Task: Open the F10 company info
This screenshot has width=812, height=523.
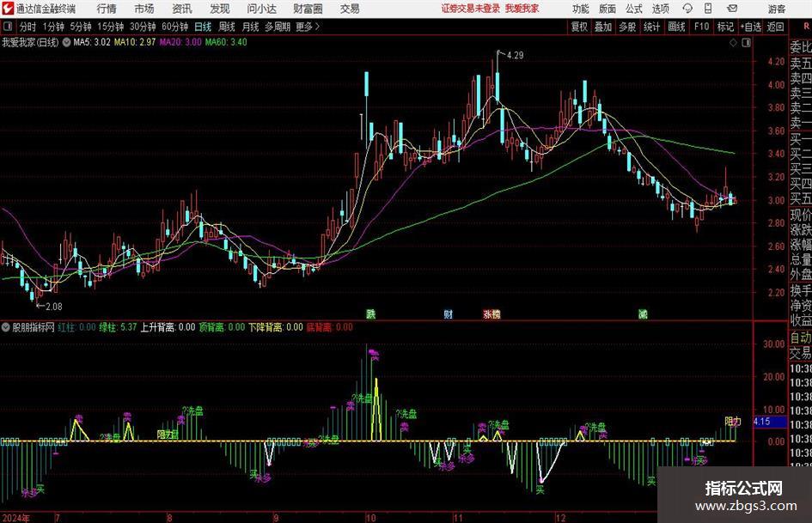Action: 701,27
